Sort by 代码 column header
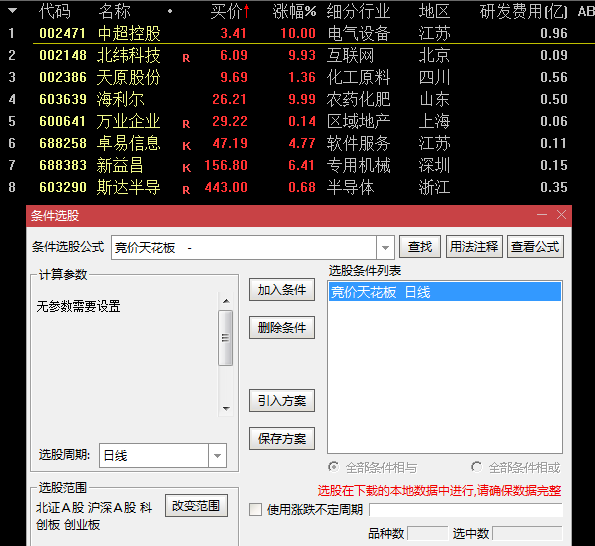This screenshot has width=595, height=546. click(55, 11)
